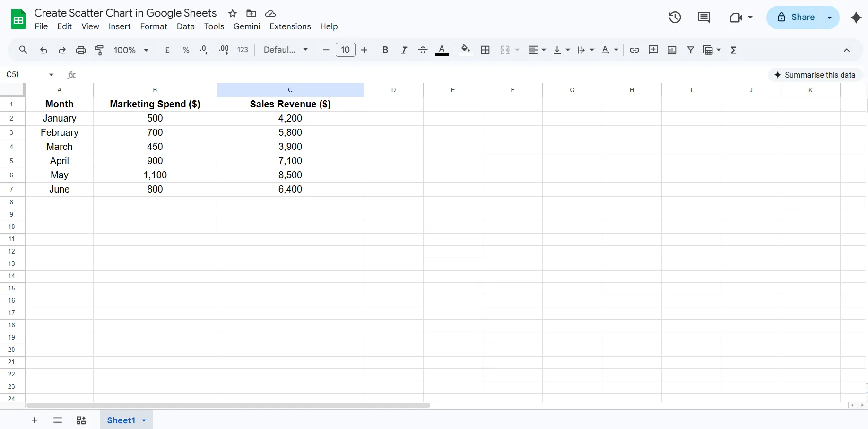Open the search menus magnifier tool
The height and width of the screenshot is (429, 868).
point(23,50)
